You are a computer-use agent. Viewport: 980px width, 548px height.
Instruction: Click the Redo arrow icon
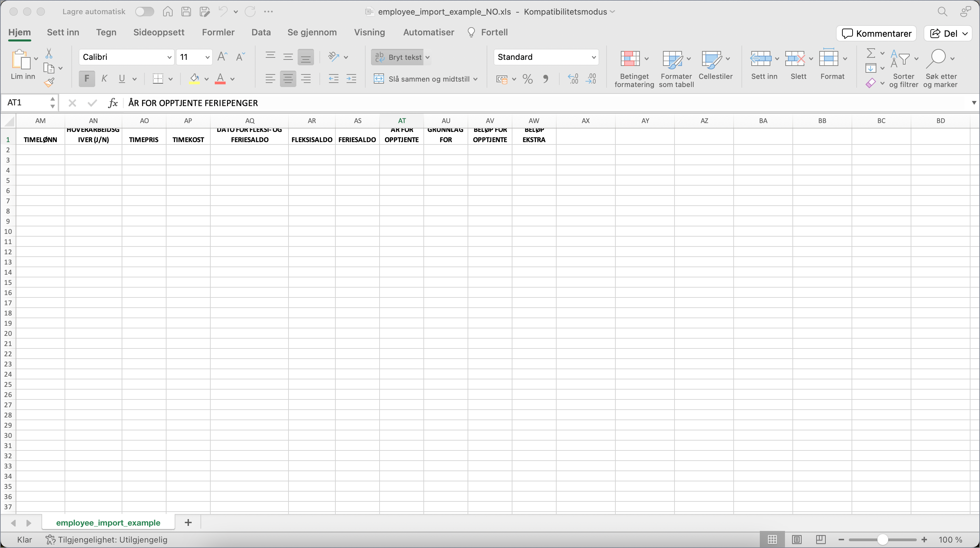click(250, 12)
